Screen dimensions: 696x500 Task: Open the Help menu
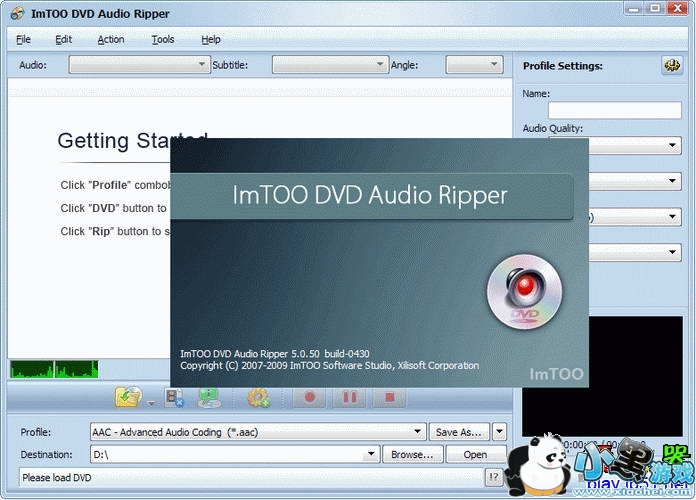point(211,40)
